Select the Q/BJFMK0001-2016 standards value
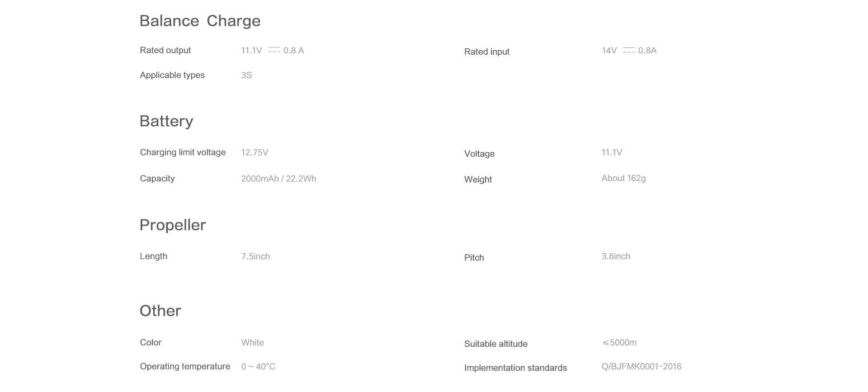 click(x=641, y=367)
